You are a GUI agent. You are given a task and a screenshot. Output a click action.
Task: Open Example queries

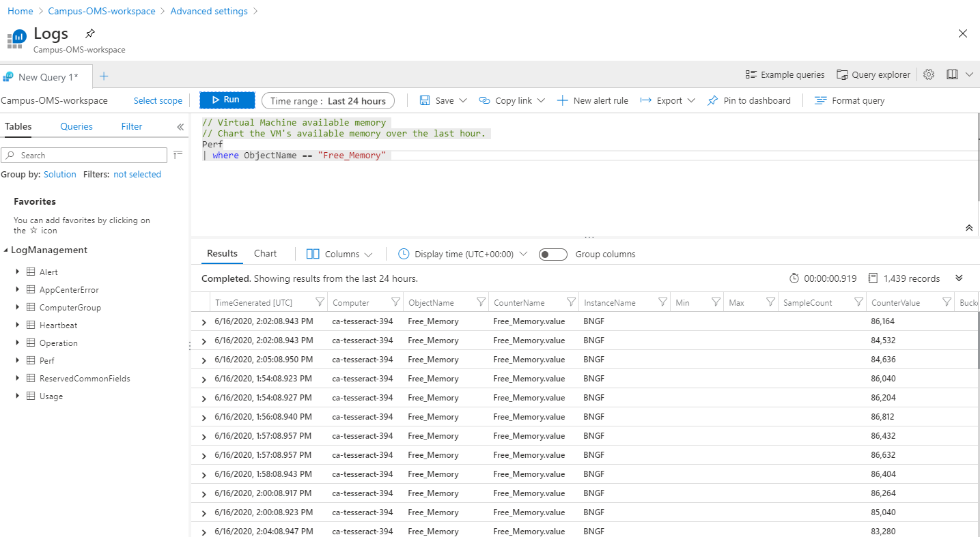click(x=785, y=74)
